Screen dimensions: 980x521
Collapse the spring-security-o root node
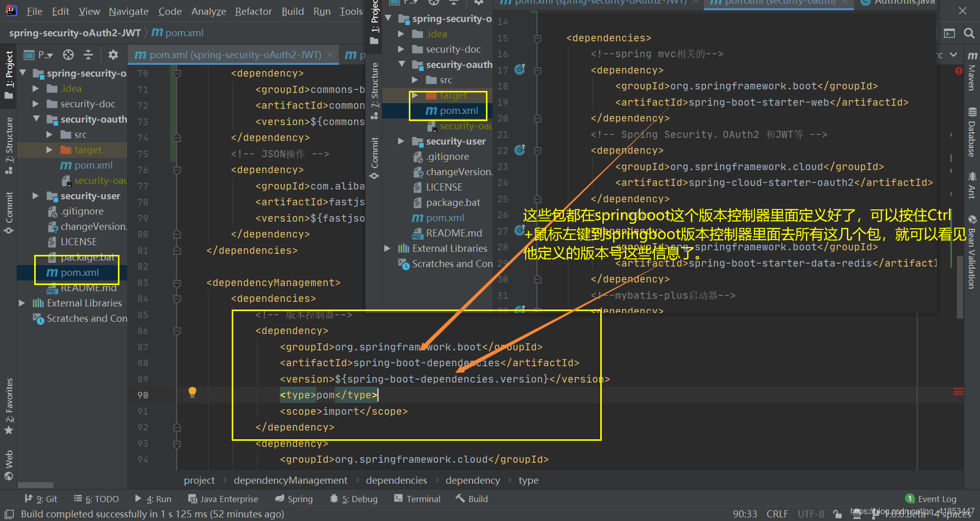click(x=23, y=73)
